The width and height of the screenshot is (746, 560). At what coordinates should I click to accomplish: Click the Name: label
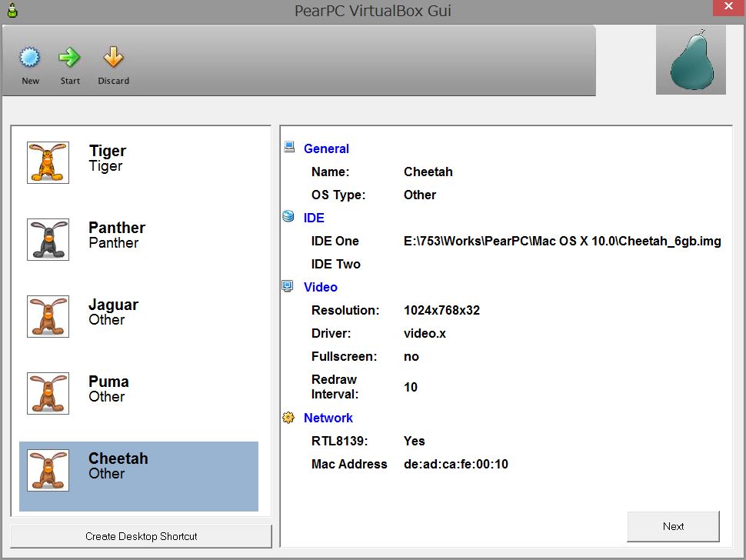[330, 172]
